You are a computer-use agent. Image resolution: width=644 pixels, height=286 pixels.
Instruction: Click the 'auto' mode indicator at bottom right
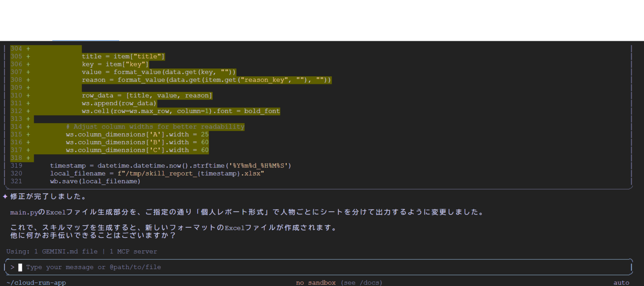[621, 282]
